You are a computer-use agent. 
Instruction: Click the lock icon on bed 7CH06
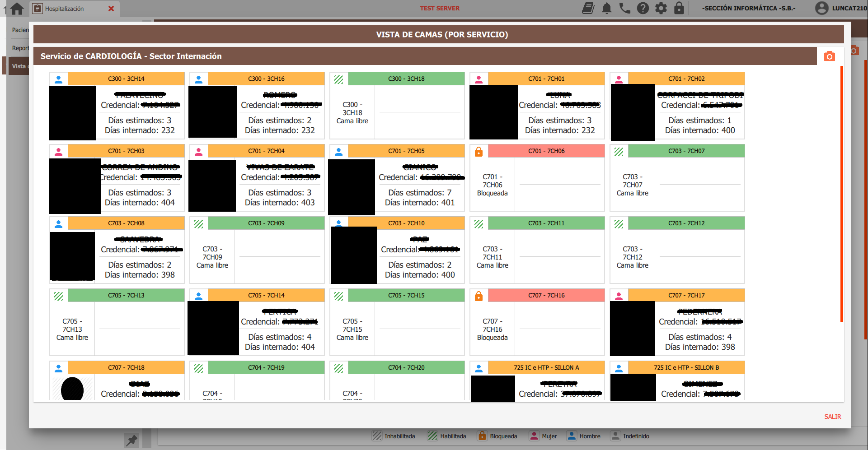[x=479, y=152]
